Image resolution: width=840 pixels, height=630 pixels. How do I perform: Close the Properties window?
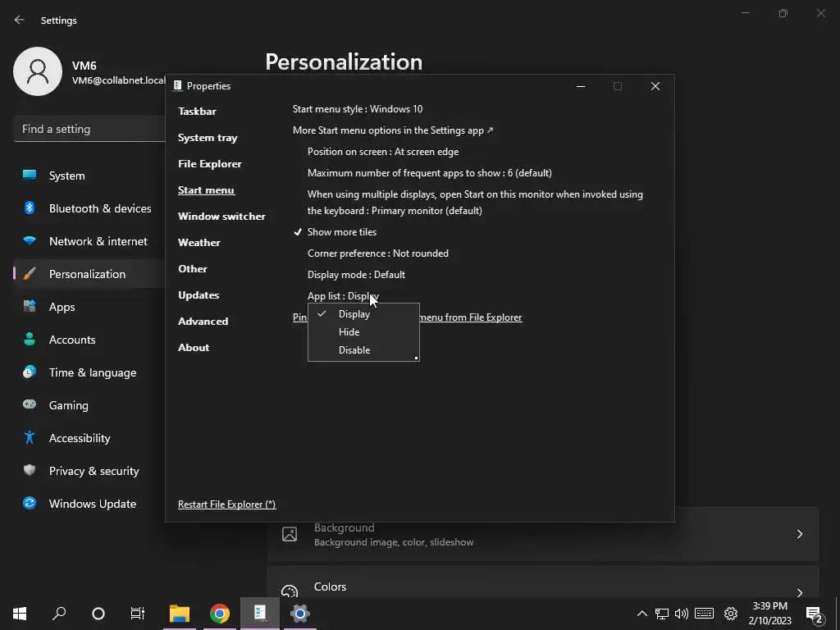655,86
